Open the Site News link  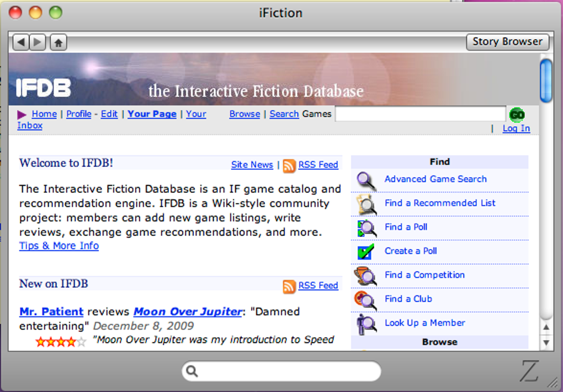(252, 165)
